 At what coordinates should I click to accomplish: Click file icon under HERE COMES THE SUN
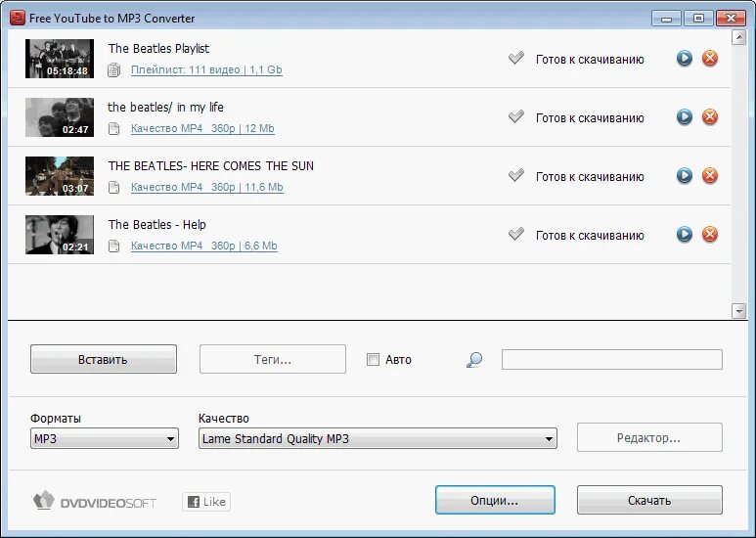[x=113, y=187]
